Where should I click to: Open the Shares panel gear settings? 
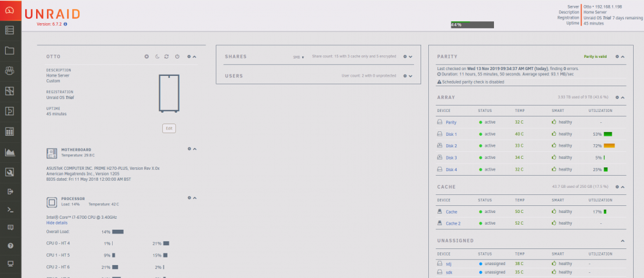(x=405, y=57)
